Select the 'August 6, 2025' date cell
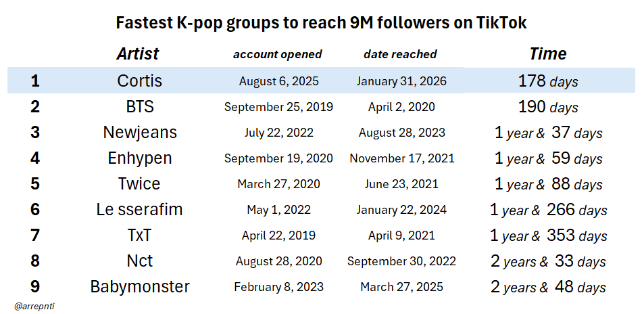This screenshot has height=314, width=644. [x=278, y=82]
